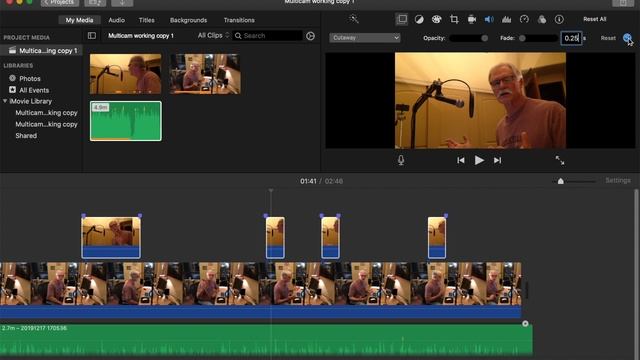Apply the fade change with checkmark

pyautogui.click(x=627, y=38)
